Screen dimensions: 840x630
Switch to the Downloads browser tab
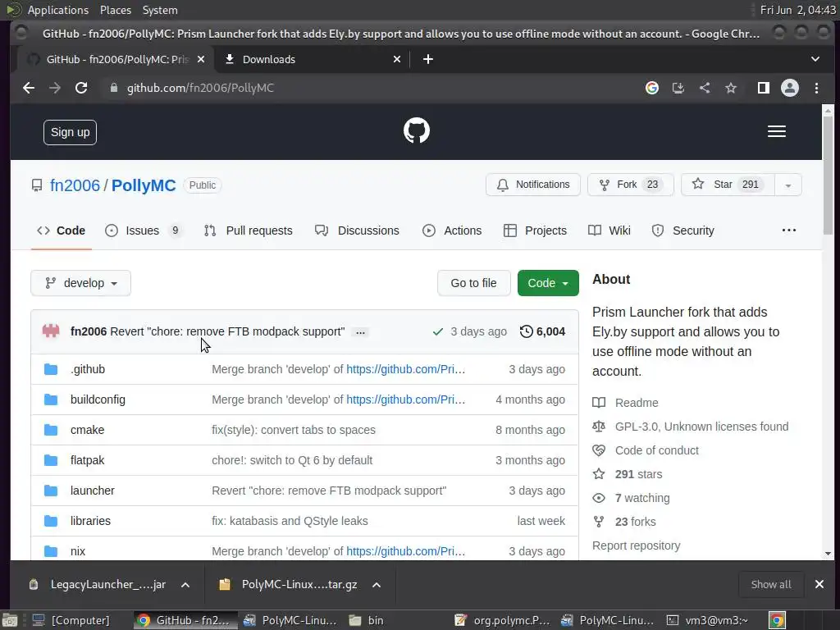point(311,59)
